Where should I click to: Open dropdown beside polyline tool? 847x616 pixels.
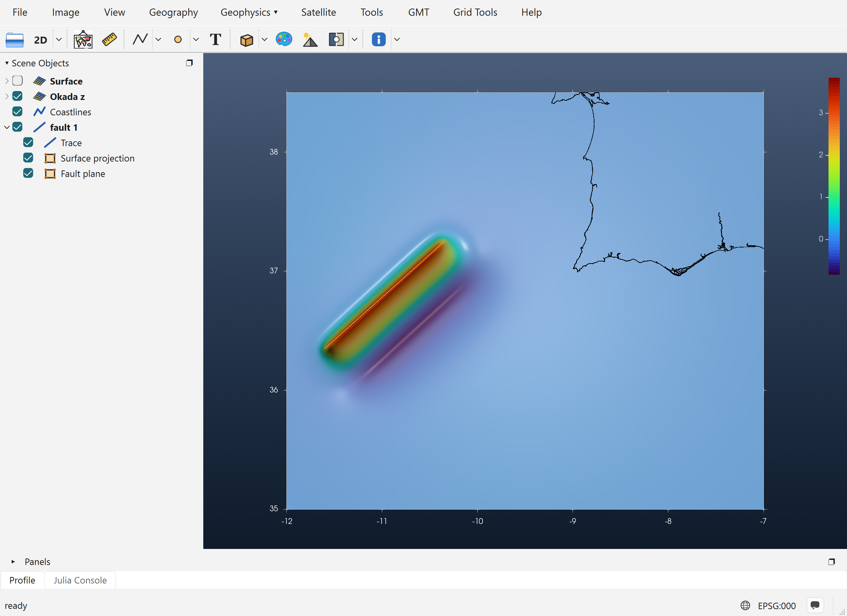(x=158, y=39)
